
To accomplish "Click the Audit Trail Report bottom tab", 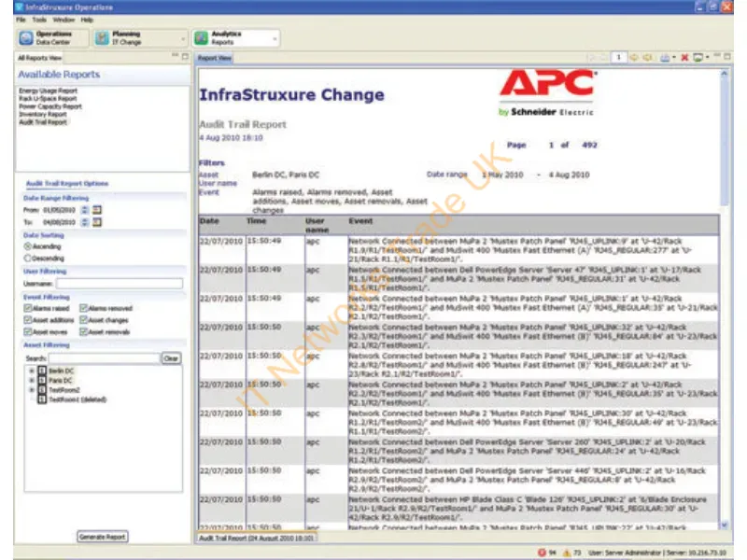I will [256, 538].
